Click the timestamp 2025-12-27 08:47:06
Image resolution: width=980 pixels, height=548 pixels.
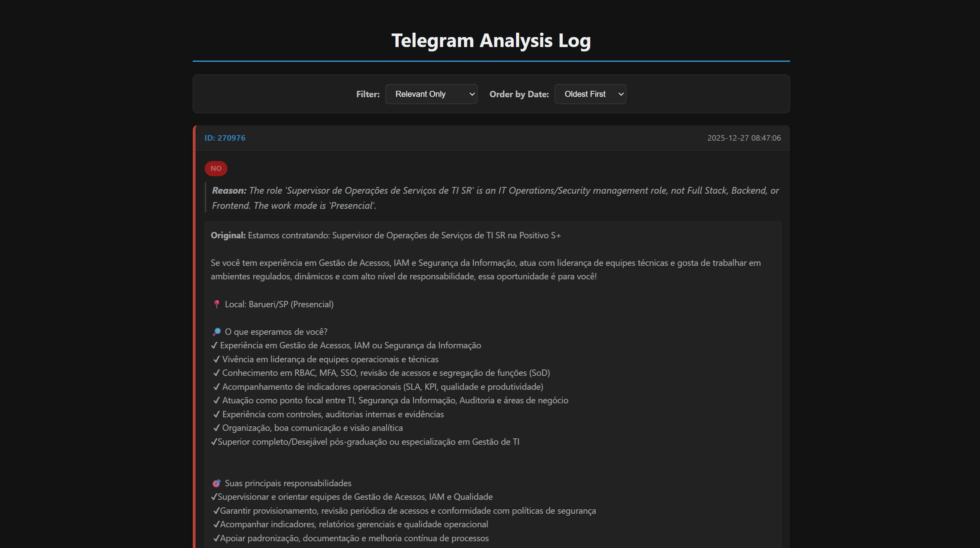(x=743, y=138)
